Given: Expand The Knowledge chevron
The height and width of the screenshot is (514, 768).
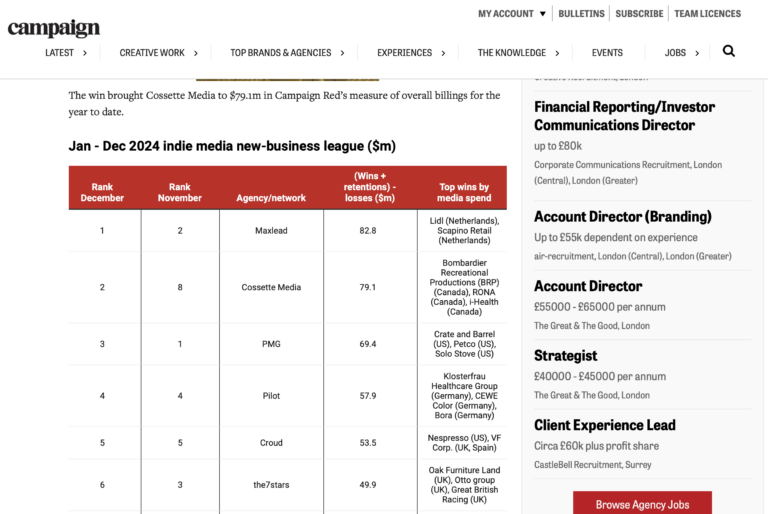Looking at the screenshot, I should (x=557, y=53).
